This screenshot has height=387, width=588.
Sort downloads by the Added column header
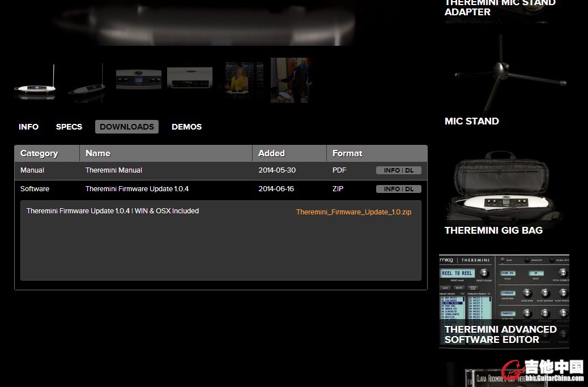271,153
